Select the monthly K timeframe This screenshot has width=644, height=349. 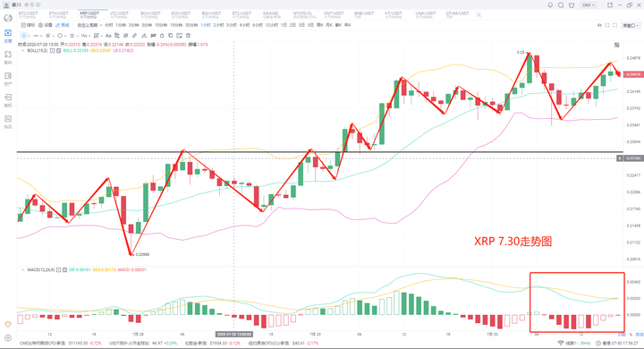[329, 25]
